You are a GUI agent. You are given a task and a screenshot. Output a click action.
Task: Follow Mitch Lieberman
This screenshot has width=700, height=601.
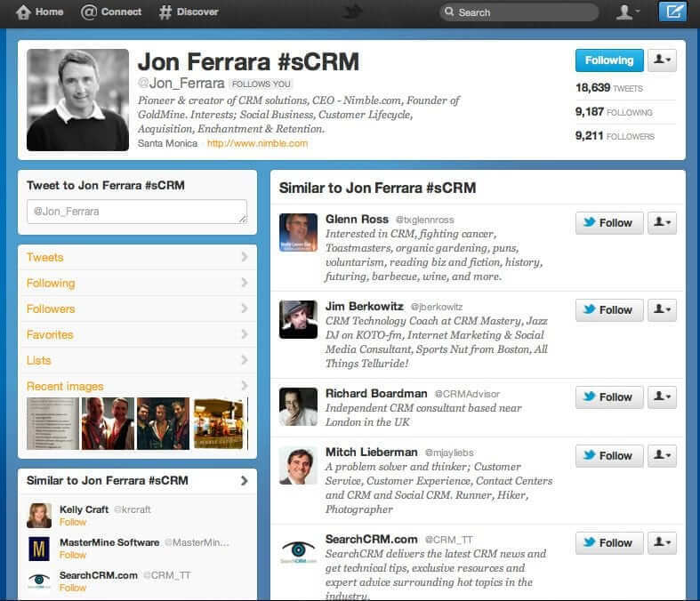[609, 455]
